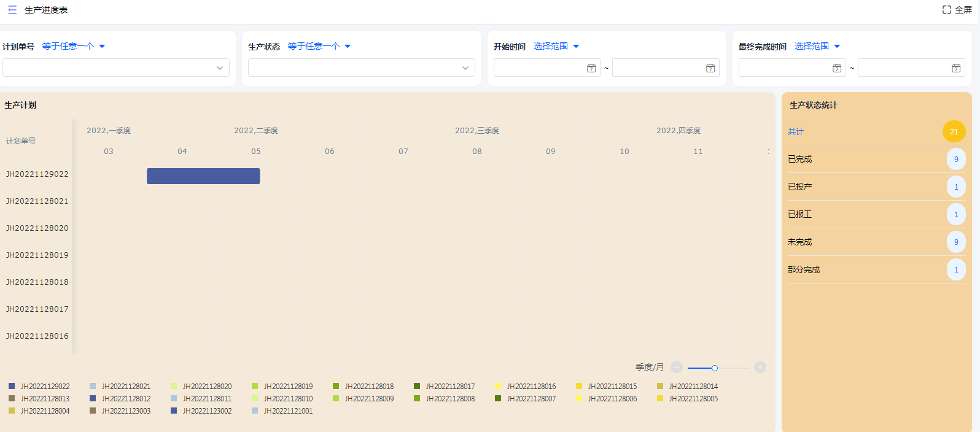This screenshot has width=980, height=432.
Task: Open calendar for 开始时间 end field
Action: point(710,68)
